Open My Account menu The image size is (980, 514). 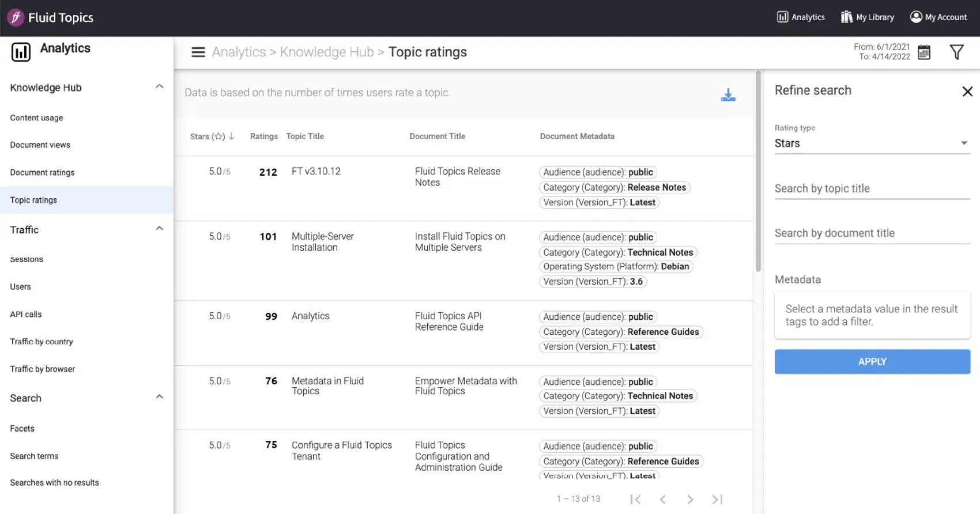(938, 17)
